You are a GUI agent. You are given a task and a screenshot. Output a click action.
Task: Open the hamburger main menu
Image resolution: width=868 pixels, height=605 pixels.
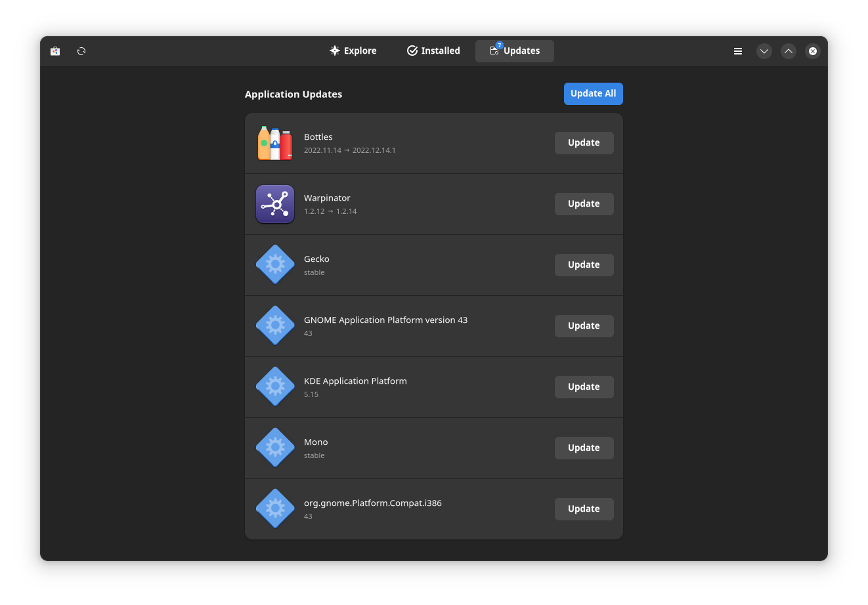(x=738, y=51)
